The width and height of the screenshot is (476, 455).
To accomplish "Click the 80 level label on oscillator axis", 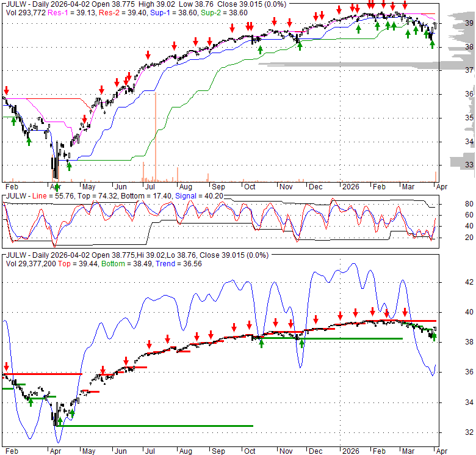I will pos(469,204).
